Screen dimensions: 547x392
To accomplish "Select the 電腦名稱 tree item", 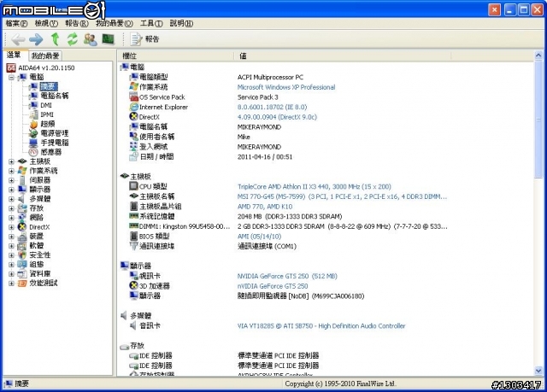I will point(55,96).
